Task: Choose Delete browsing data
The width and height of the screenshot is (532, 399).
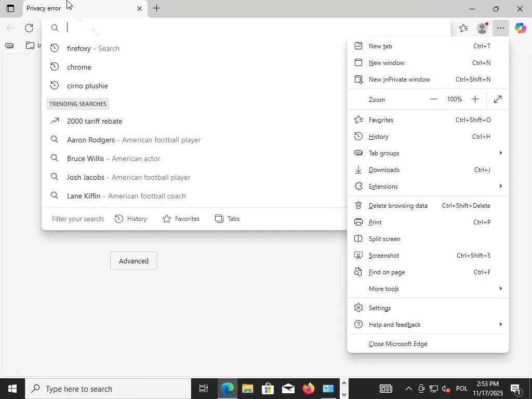Action: pyautogui.click(x=428, y=206)
